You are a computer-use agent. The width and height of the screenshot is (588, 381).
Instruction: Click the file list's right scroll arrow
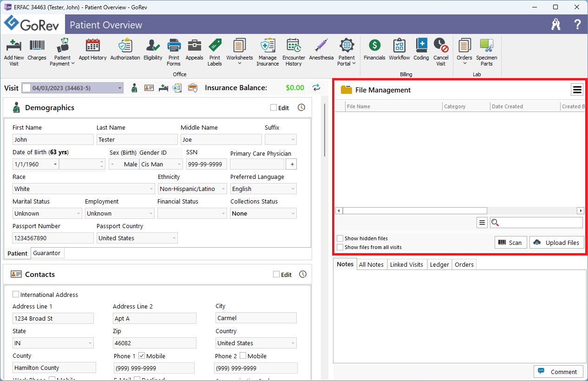(x=580, y=210)
